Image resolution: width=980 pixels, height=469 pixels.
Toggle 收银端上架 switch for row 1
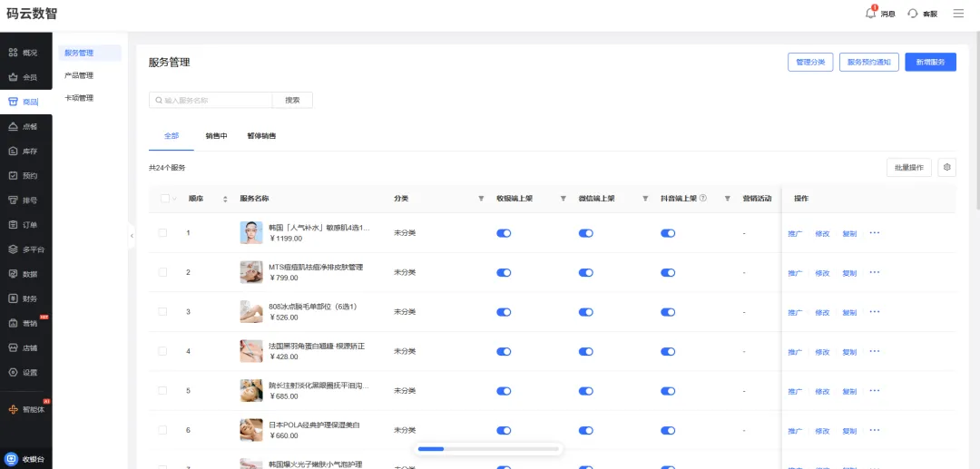[x=504, y=233]
